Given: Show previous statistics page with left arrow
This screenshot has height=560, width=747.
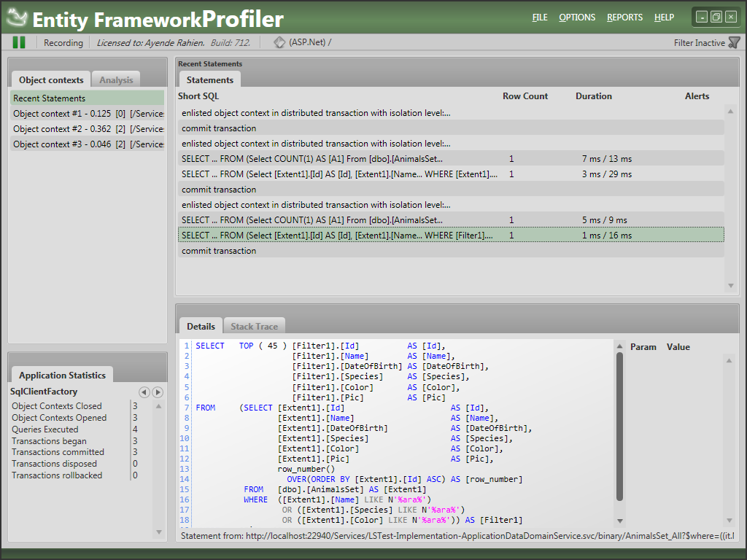Looking at the screenshot, I should [x=144, y=392].
